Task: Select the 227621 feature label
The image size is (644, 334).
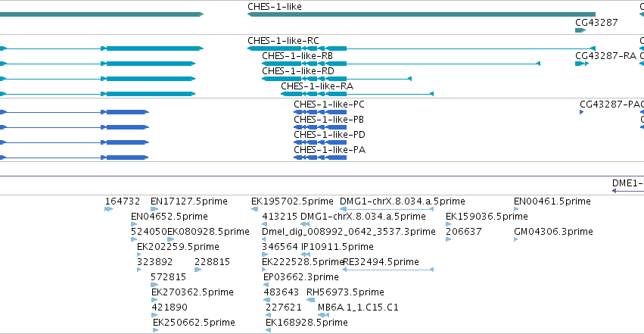Action: [283, 307]
